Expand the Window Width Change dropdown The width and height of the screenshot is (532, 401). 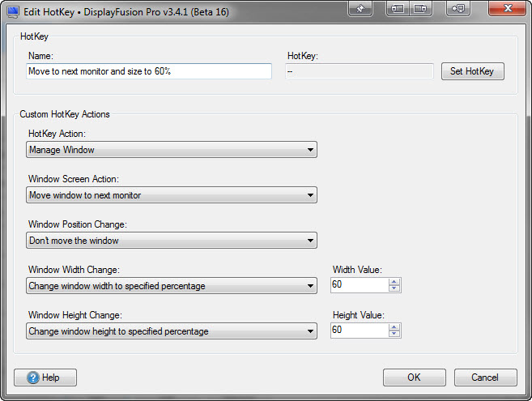tap(171, 286)
